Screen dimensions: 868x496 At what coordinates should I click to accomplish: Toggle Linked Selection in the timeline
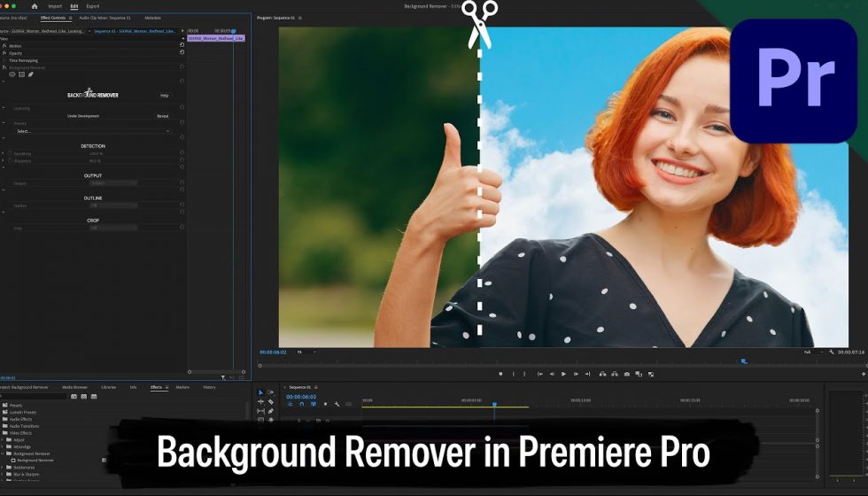click(314, 404)
